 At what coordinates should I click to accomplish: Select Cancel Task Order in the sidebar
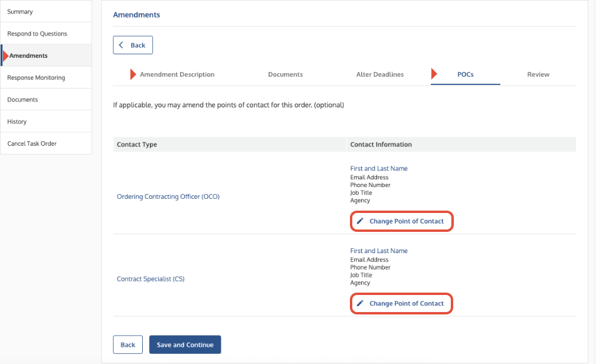click(46, 143)
